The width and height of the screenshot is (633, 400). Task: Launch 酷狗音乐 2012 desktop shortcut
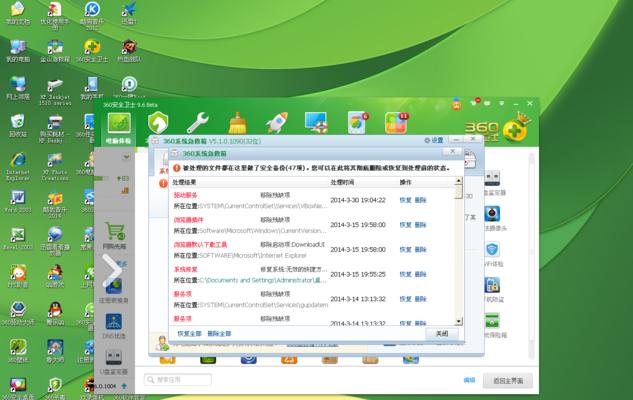[92, 15]
